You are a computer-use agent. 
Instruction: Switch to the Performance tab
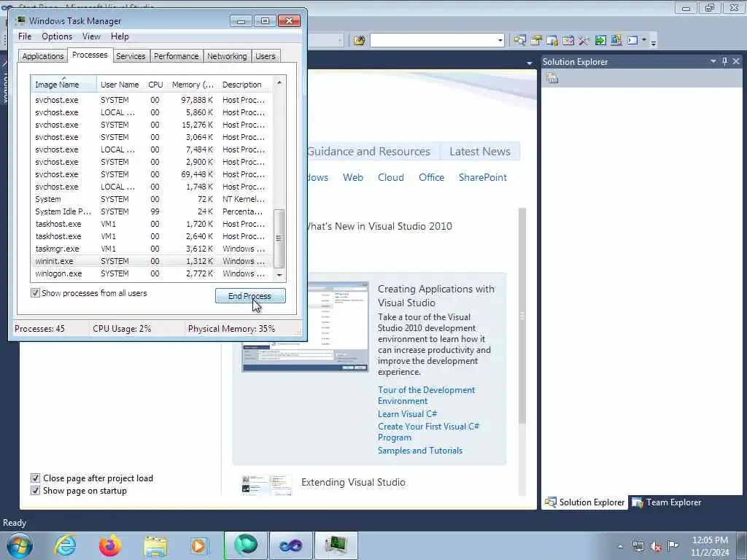(177, 55)
